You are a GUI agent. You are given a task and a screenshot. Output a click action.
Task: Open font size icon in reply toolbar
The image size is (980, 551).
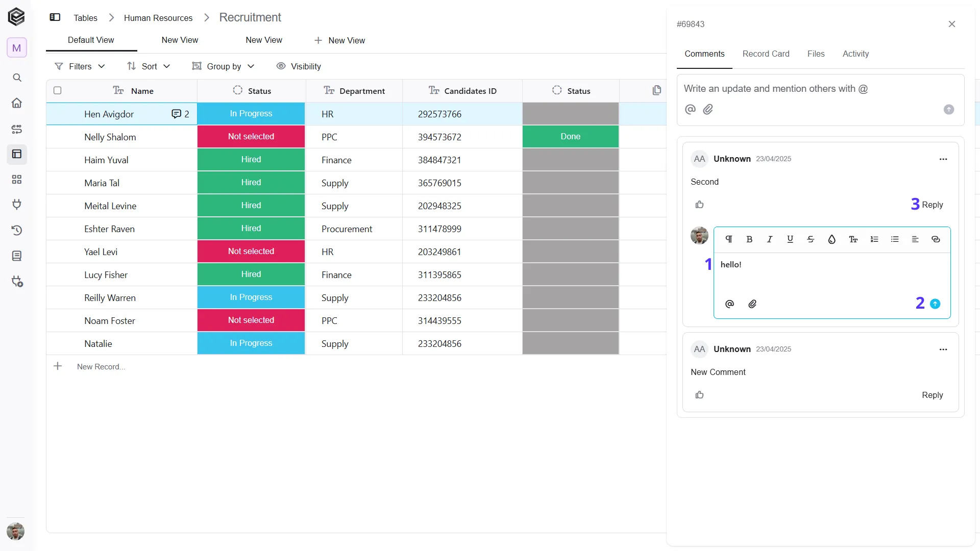pos(853,239)
